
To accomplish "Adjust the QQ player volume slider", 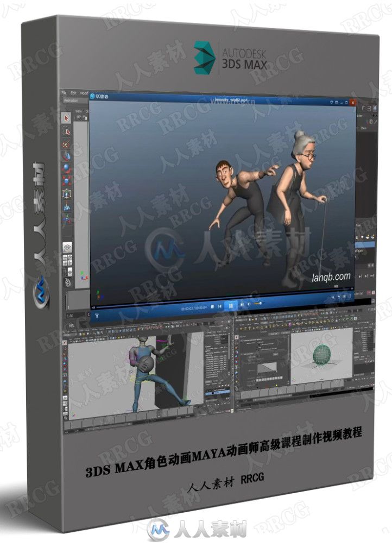I will click(x=260, y=306).
